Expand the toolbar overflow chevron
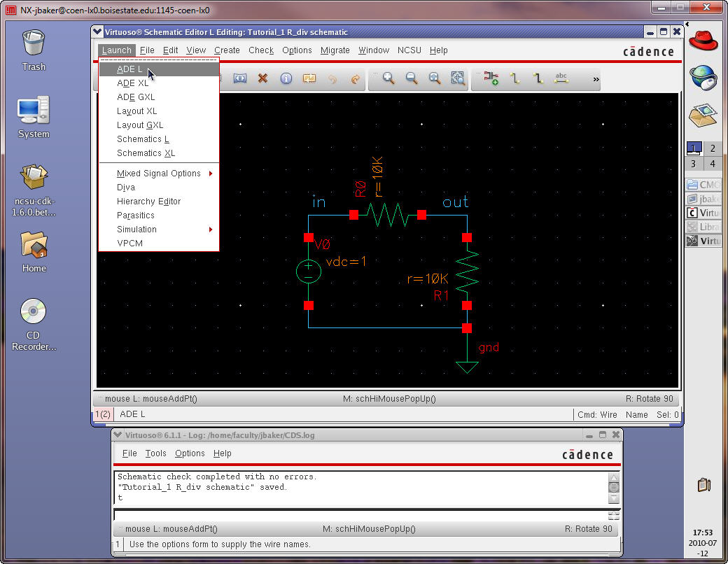 [596, 80]
